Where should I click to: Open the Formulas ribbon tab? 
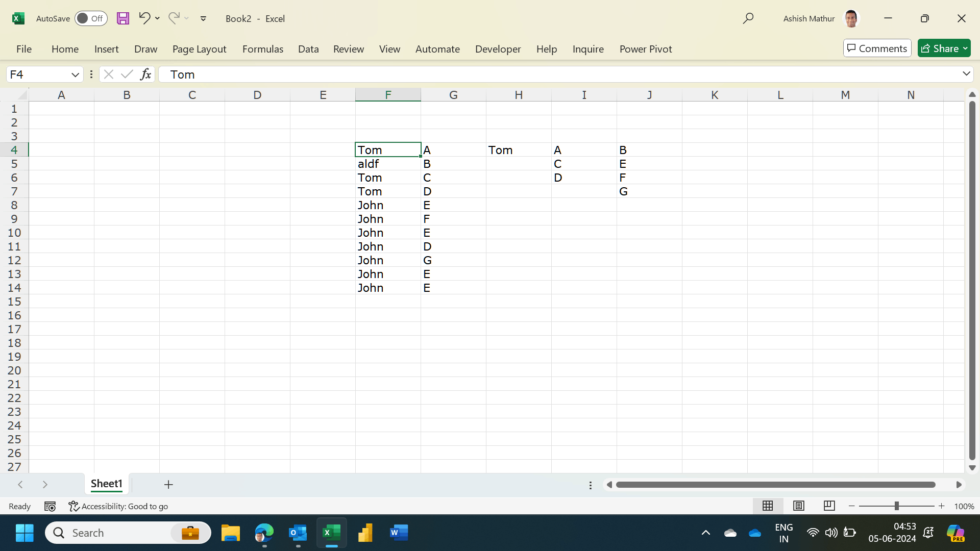(262, 49)
